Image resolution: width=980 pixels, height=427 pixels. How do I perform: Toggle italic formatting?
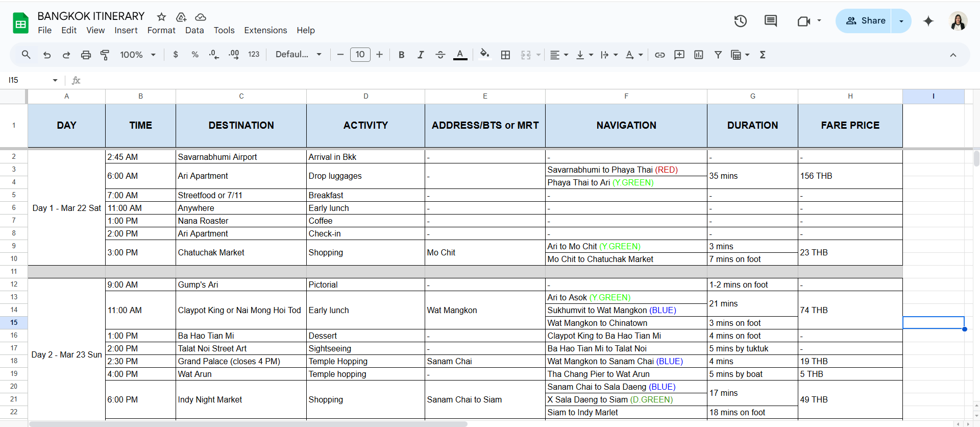click(421, 55)
